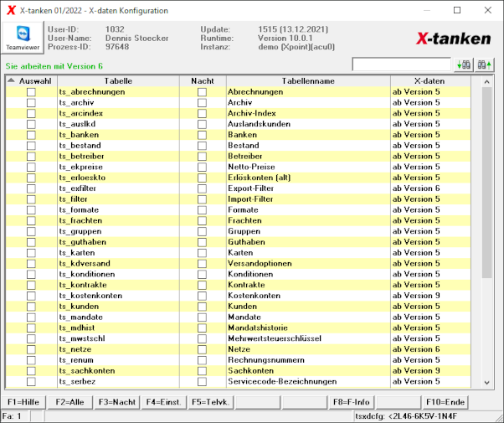The width and height of the screenshot is (504, 423).
Task: Click the red X app icon in title bar
Action: click(11, 10)
